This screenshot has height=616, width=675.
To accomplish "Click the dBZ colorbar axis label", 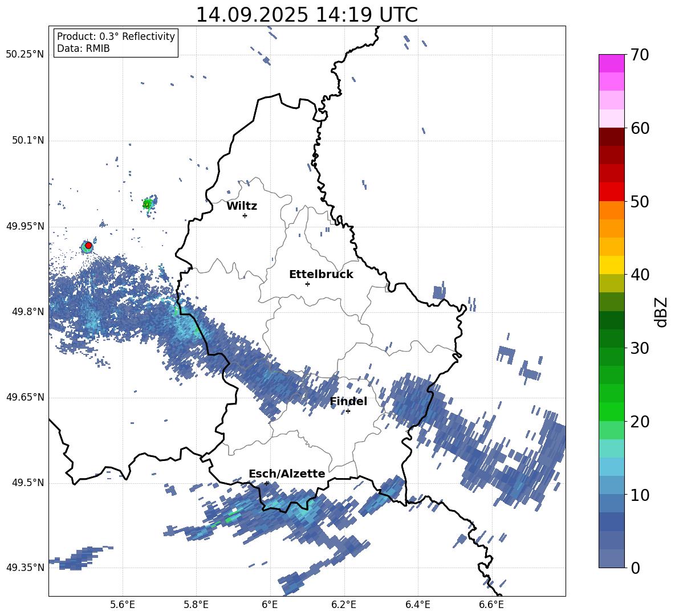I will tap(661, 312).
